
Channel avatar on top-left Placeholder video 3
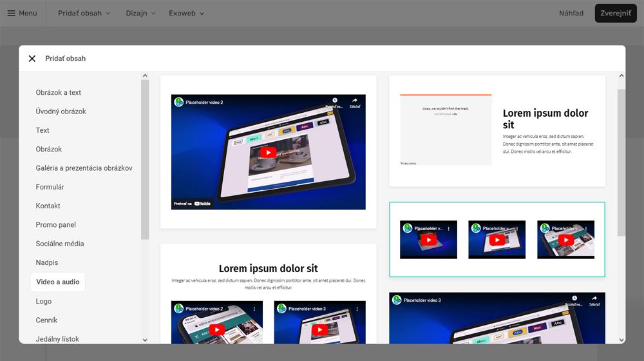click(178, 102)
